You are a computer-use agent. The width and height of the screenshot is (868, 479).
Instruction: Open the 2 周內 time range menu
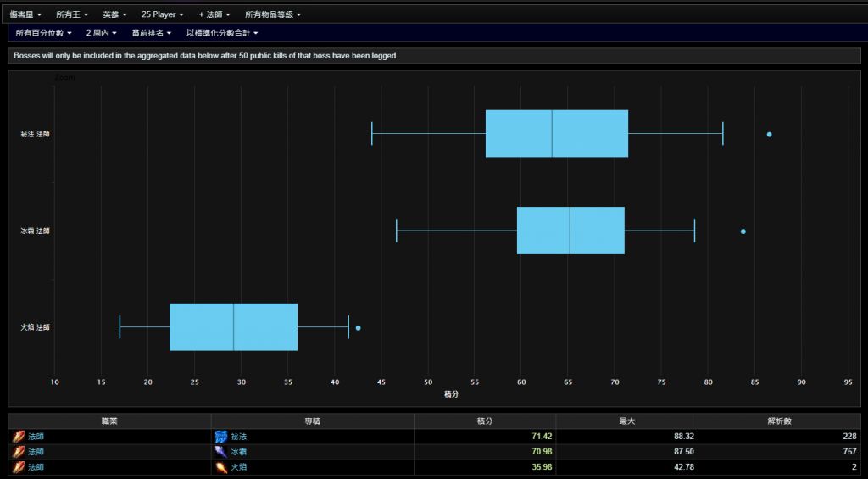point(101,32)
